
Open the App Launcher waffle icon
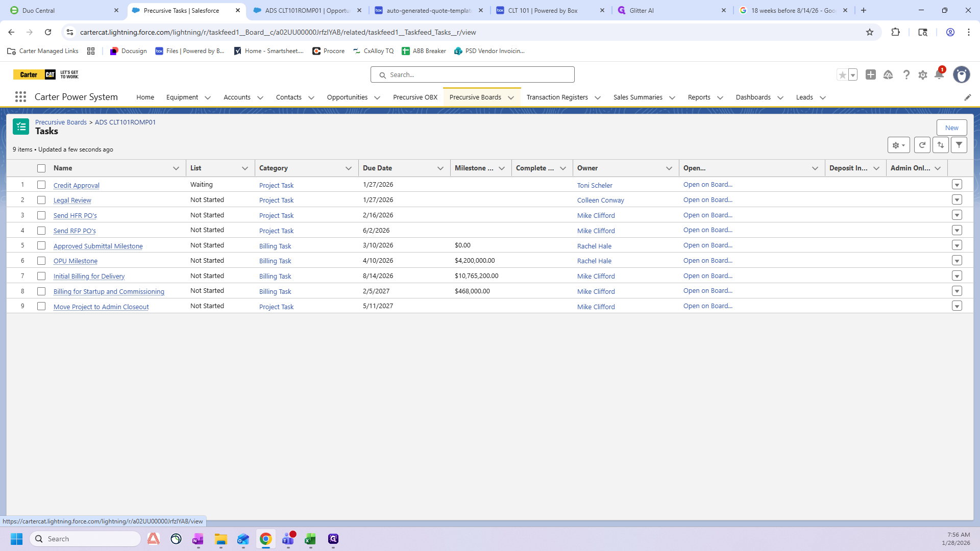click(20, 97)
